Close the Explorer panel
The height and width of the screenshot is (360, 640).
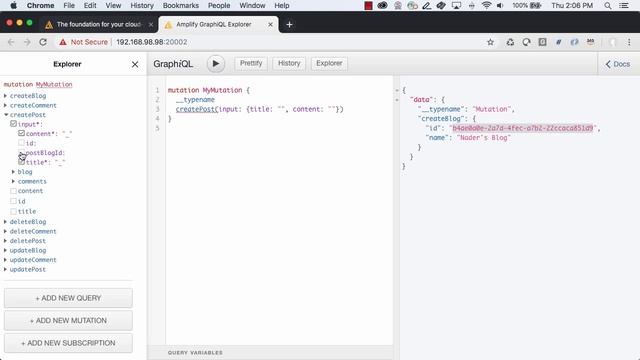coord(135,64)
